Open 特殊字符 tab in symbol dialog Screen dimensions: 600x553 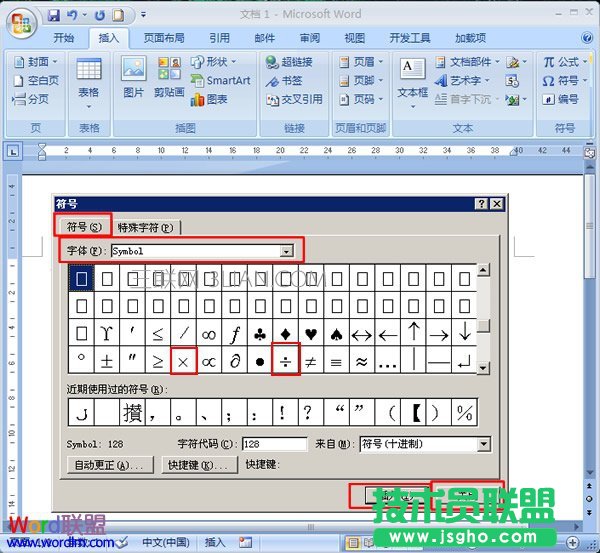click(x=145, y=228)
